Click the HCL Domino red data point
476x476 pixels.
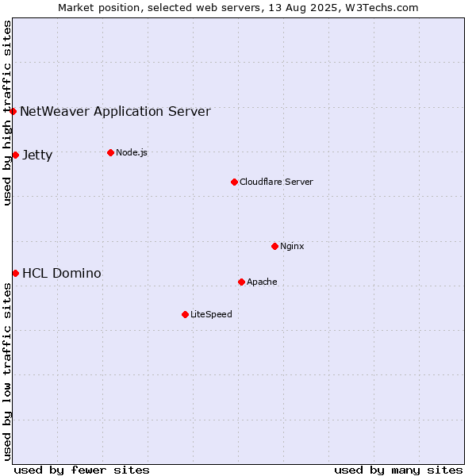16,274
